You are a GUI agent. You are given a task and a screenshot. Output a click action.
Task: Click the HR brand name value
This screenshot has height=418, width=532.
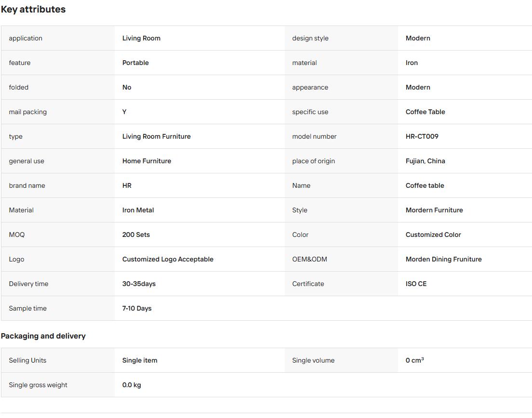127,185
